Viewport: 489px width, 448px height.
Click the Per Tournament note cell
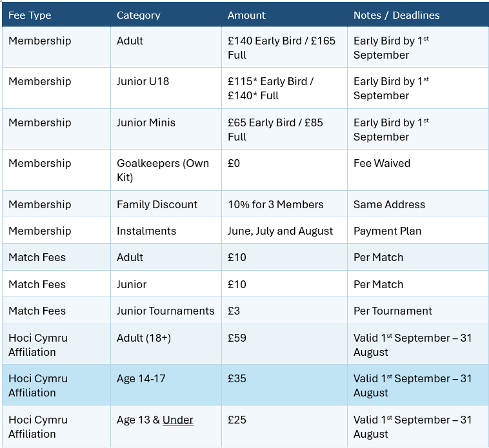click(418, 311)
